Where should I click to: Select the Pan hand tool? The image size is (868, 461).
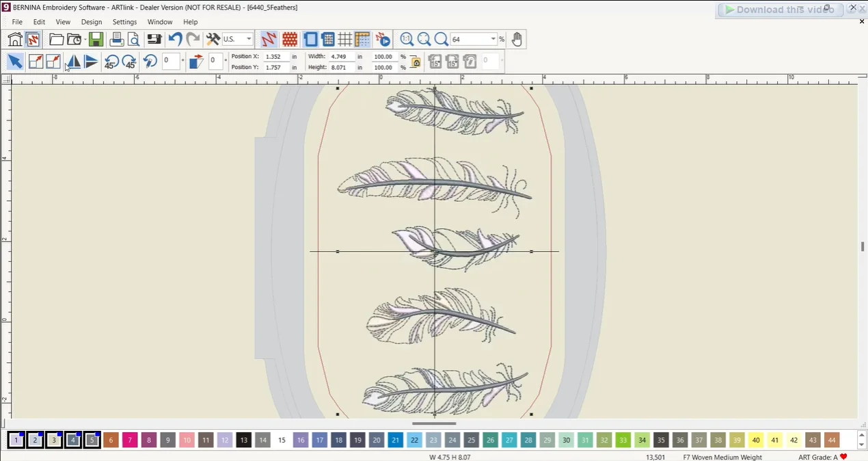click(x=517, y=39)
